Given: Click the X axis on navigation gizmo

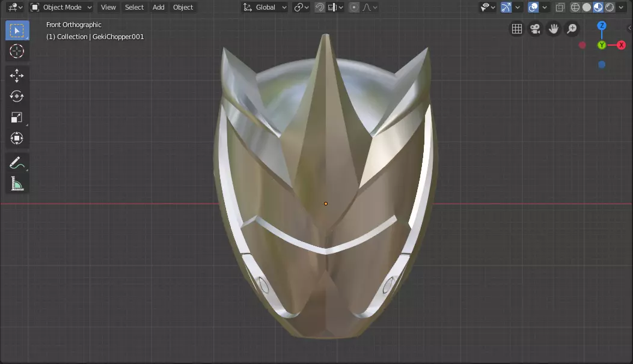Looking at the screenshot, I should click(x=622, y=45).
